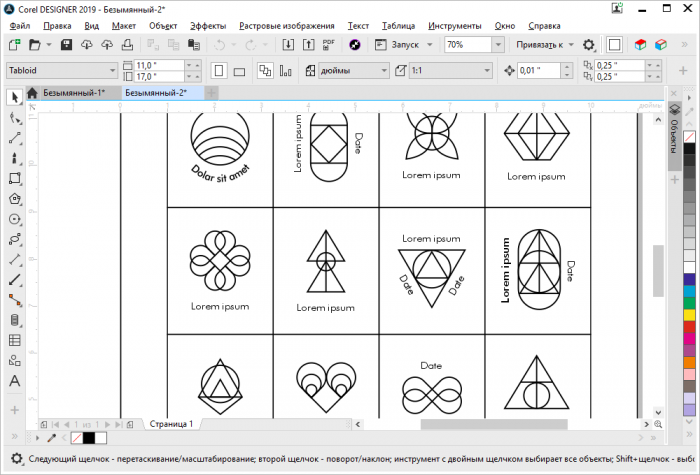Viewport: 700px width, 475px height.
Task: Click the Print icon in the toolbar
Action: point(127,45)
